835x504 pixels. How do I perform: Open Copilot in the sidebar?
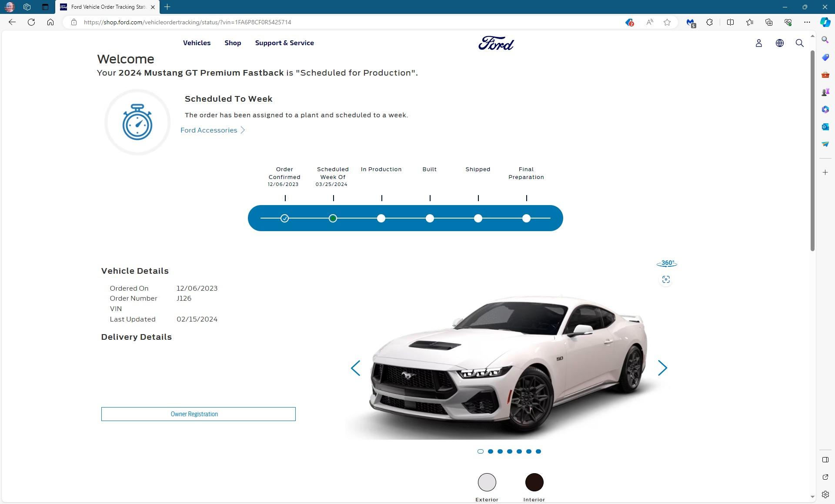point(825,22)
